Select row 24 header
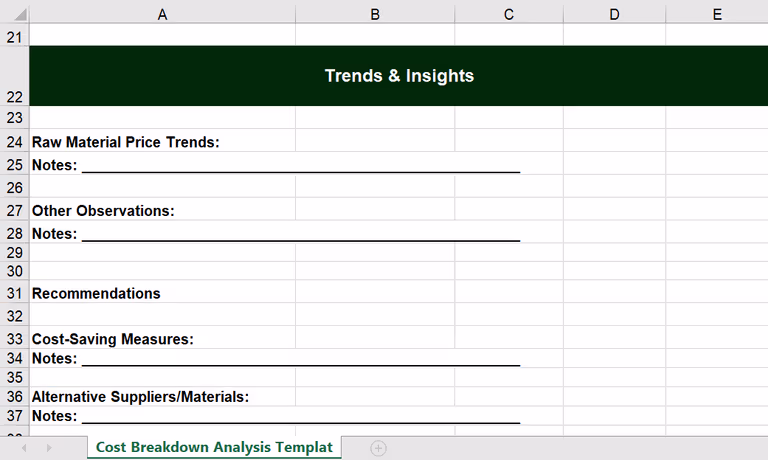The width and height of the screenshot is (768, 460). [x=15, y=142]
